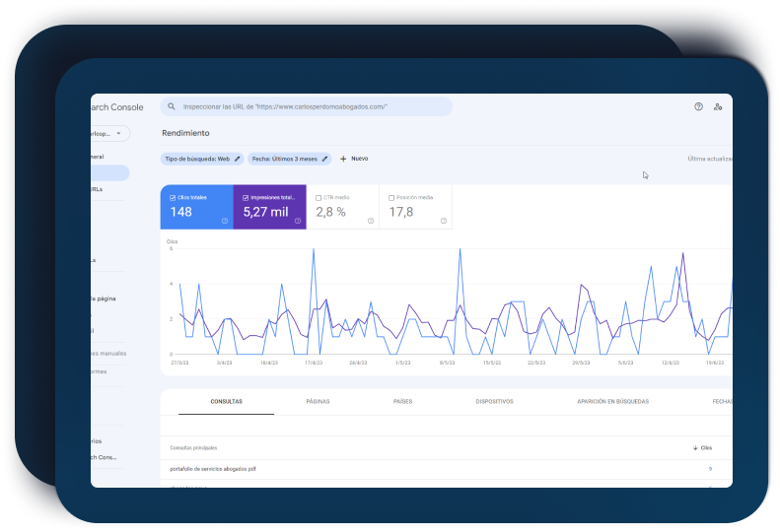Click the help icon on Clics totales card

[x=225, y=221]
